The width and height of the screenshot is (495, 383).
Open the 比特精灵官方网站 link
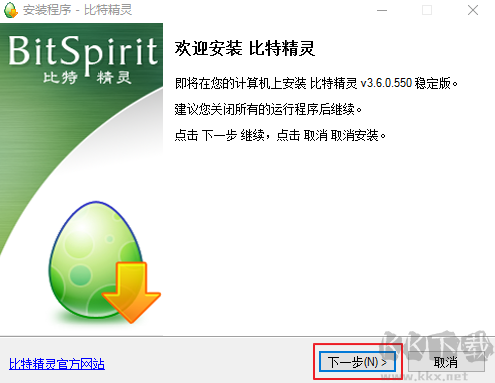(57, 364)
